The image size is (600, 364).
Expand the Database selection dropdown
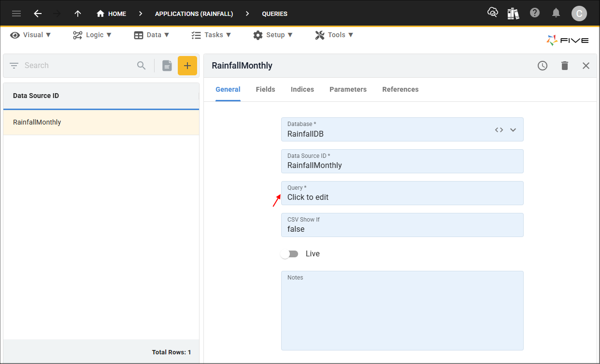[x=514, y=129]
